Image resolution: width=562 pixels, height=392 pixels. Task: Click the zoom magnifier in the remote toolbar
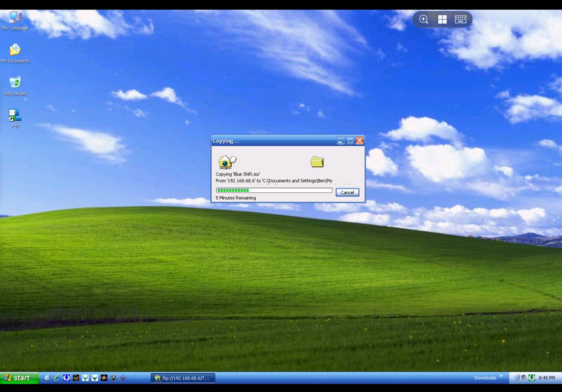tap(424, 19)
